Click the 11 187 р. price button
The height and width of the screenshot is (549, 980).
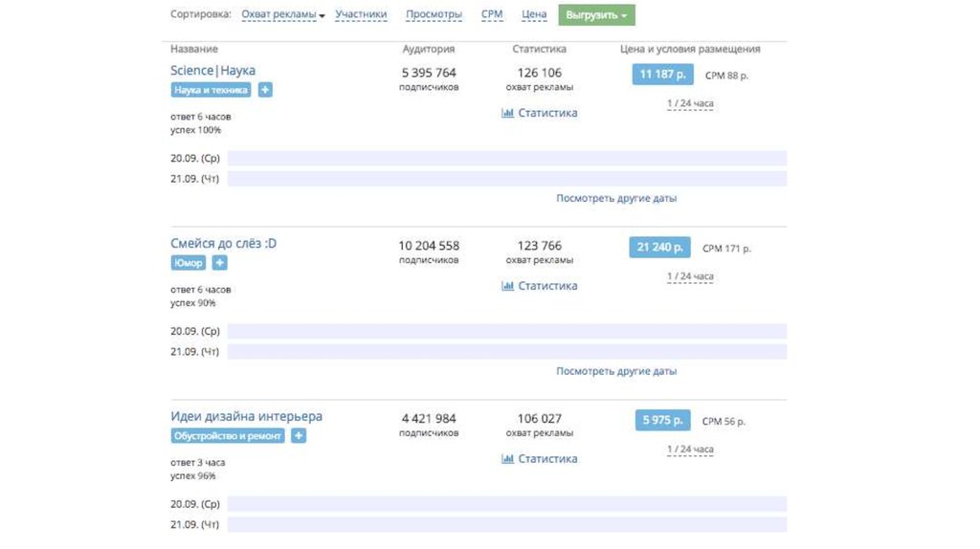point(662,75)
